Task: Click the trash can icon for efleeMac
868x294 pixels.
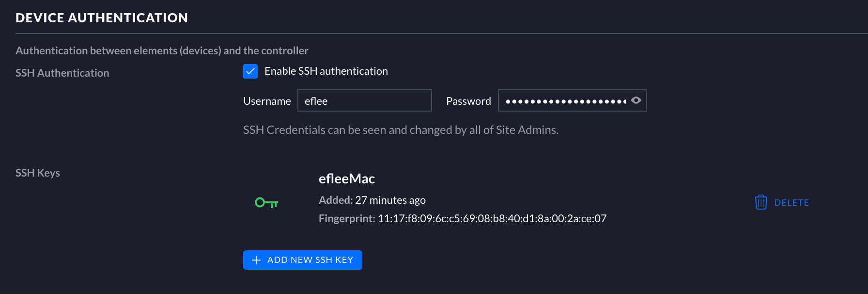Action: coord(761,202)
